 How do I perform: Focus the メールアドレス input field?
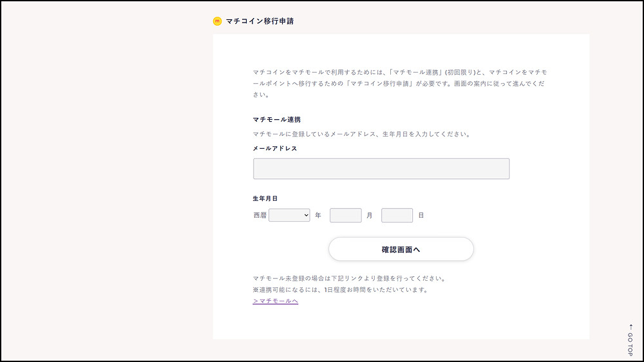[381, 169]
